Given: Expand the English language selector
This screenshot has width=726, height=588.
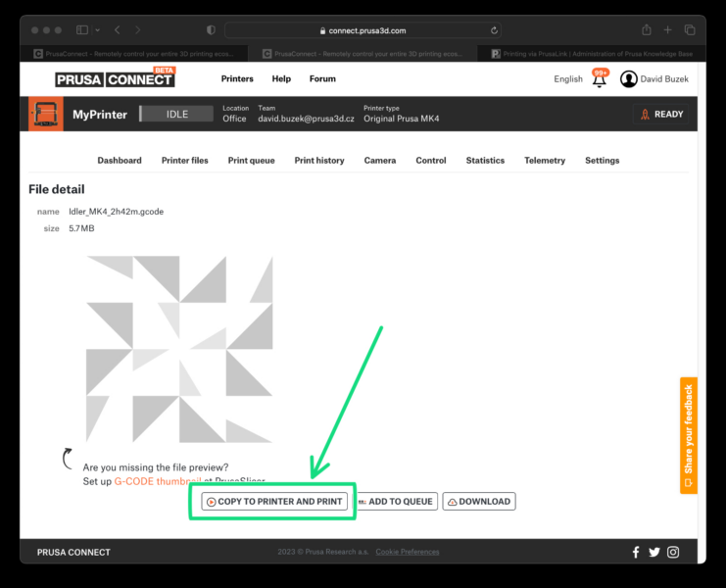Looking at the screenshot, I should tap(567, 79).
